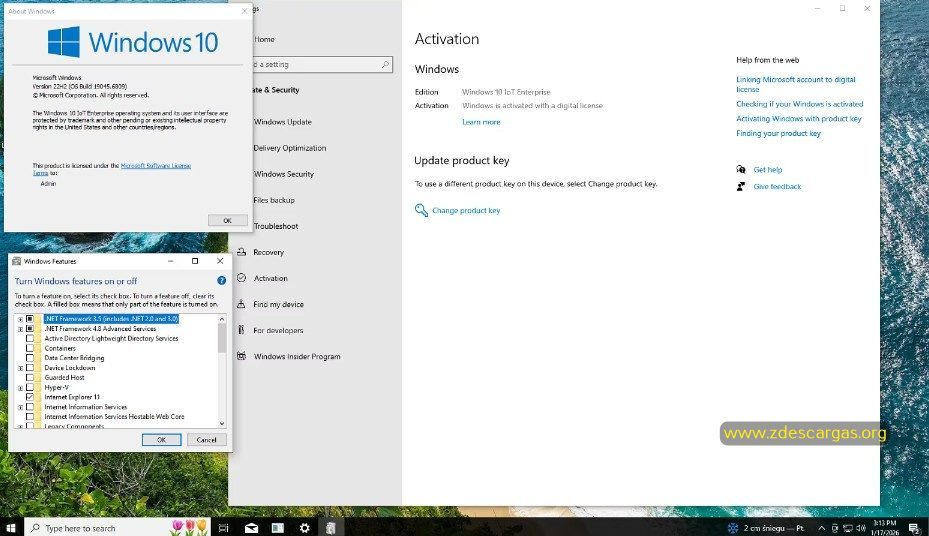Open Finding your product key help link
This screenshot has height=536, width=929.
779,133
